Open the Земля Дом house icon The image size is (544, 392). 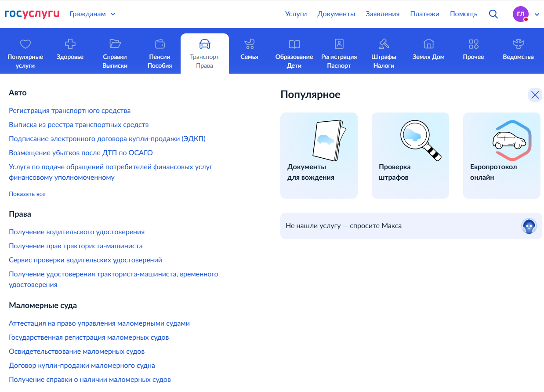pos(428,44)
